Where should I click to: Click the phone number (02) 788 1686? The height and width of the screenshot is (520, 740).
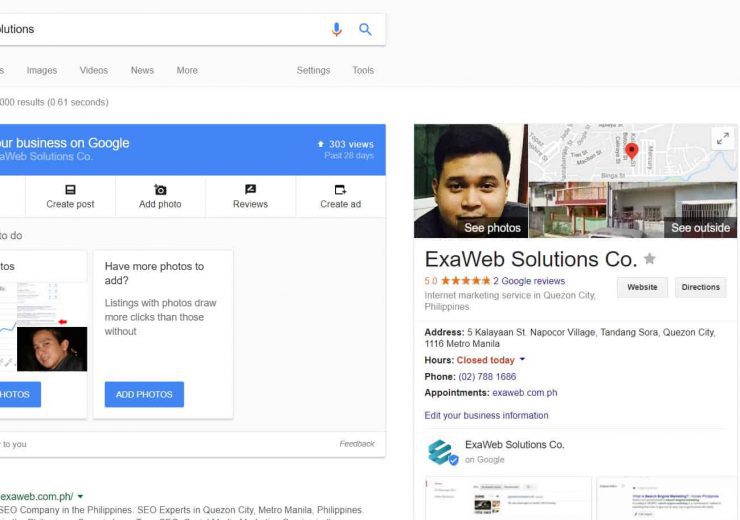point(487,377)
